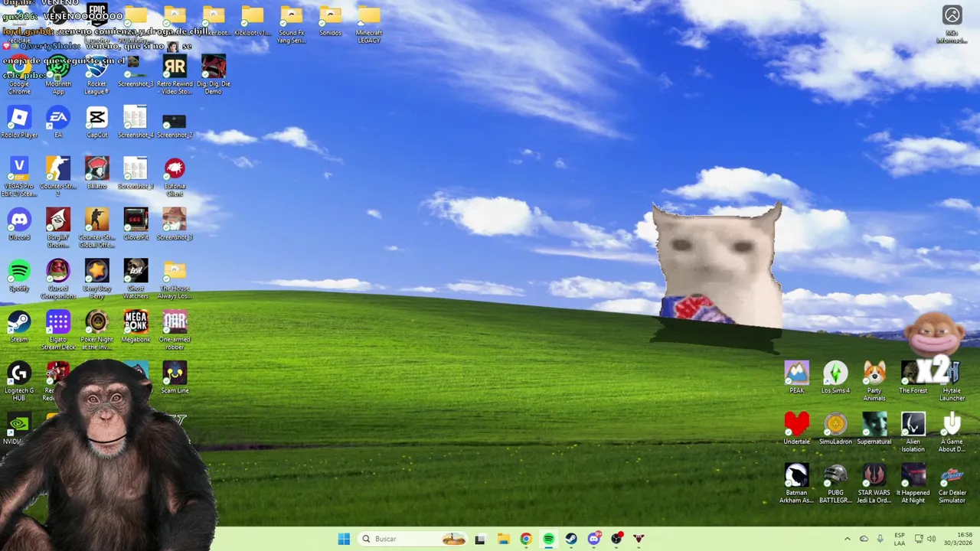
Task: Open Task View in the taskbar
Action: point(480,539)
